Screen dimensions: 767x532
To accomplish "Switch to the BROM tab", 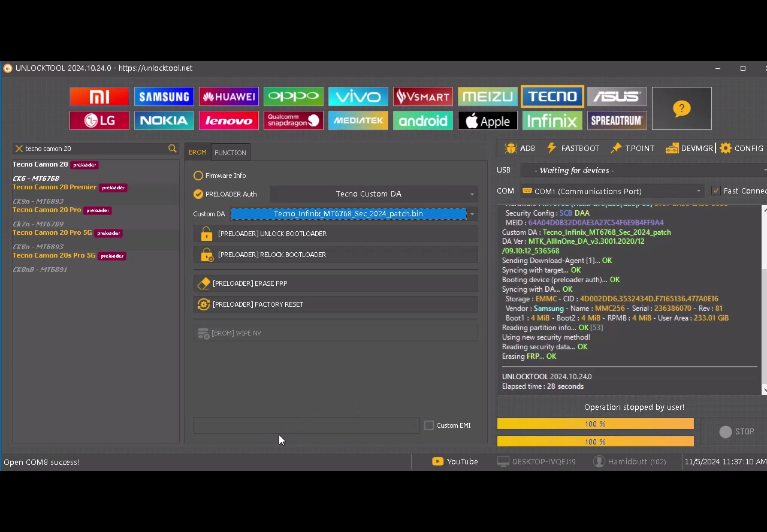I will [198, 152].
